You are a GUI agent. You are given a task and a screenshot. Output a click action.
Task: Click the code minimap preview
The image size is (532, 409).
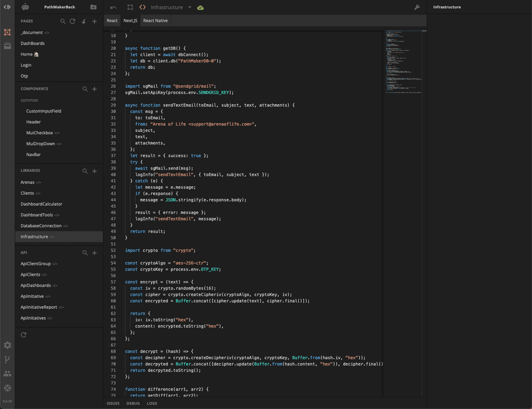[x=404, y=62]
